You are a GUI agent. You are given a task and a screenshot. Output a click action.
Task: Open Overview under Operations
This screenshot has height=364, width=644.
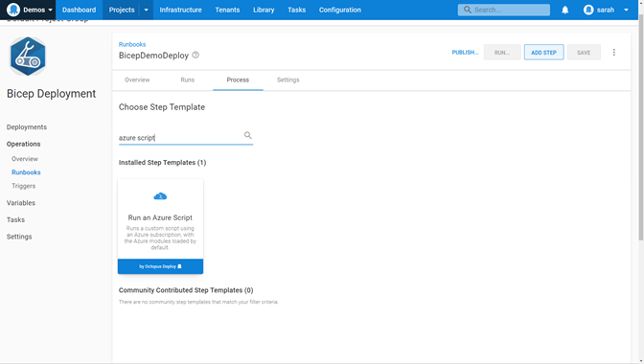25,159
